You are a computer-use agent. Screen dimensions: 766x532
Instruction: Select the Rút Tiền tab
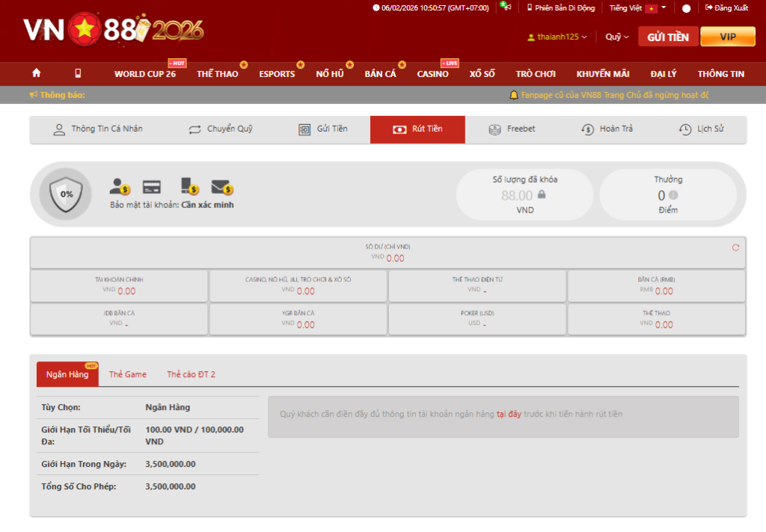[x=417, y=129]
